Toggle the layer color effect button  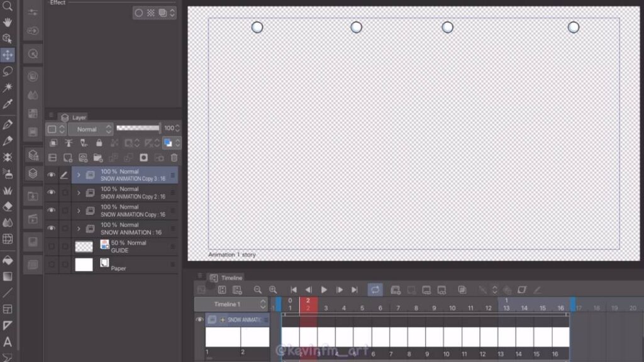[167, 143]
